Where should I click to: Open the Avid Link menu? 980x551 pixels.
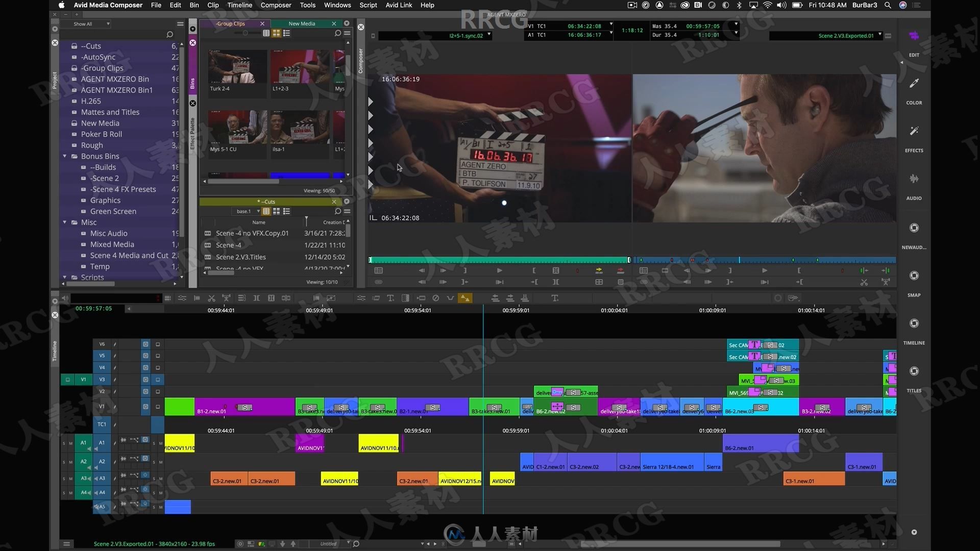pos(399,5)
